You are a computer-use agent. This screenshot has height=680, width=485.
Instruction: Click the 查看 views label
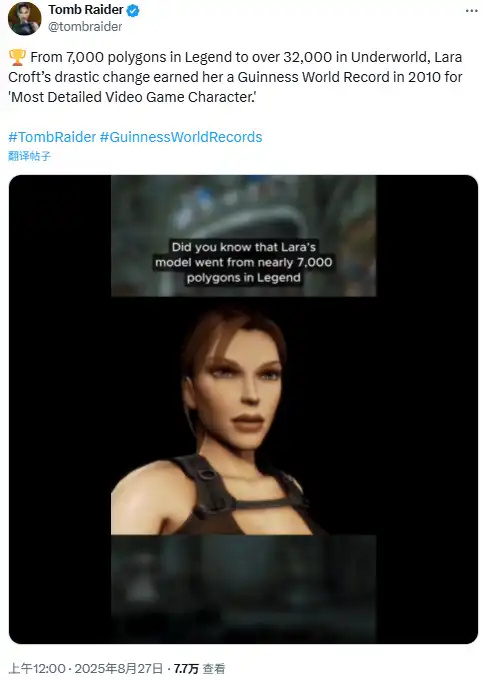[213, 668]
